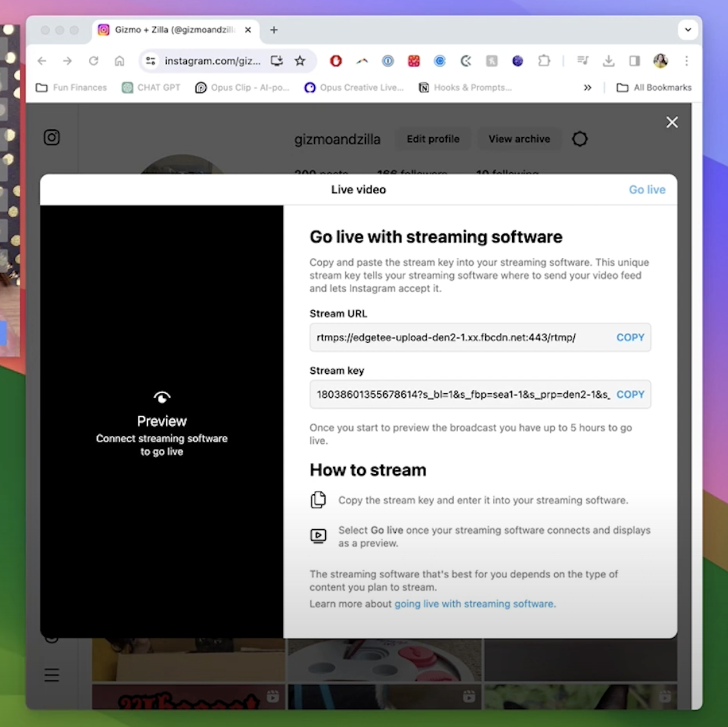
Task: Open the browser Extensions puzzle icon
Action: coord(544,61)
